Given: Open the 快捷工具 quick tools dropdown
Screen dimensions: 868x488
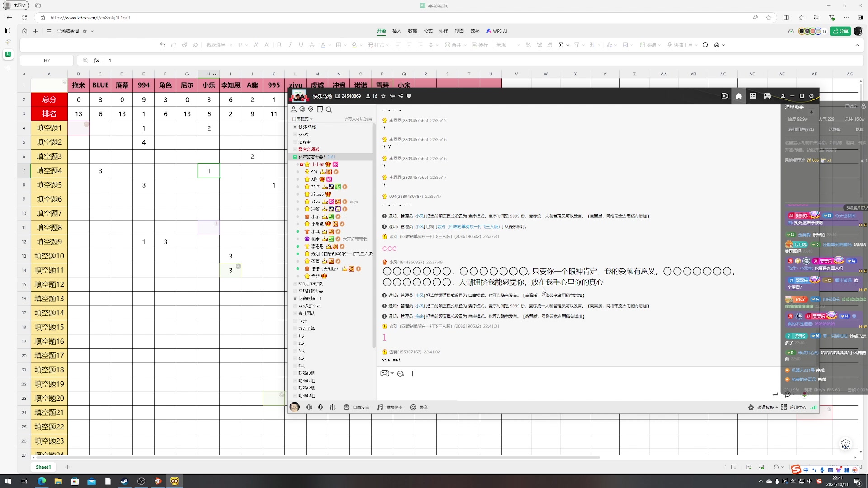Looking at the screenshot, I should click(682, 45).
